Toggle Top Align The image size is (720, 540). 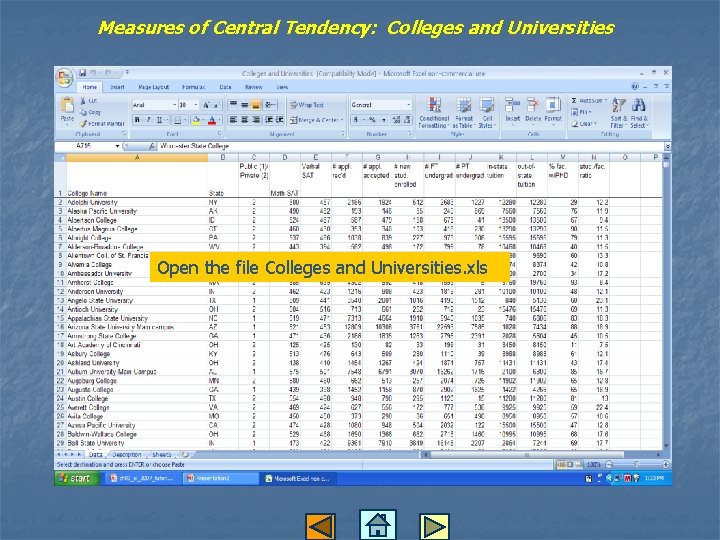point(233,105)
